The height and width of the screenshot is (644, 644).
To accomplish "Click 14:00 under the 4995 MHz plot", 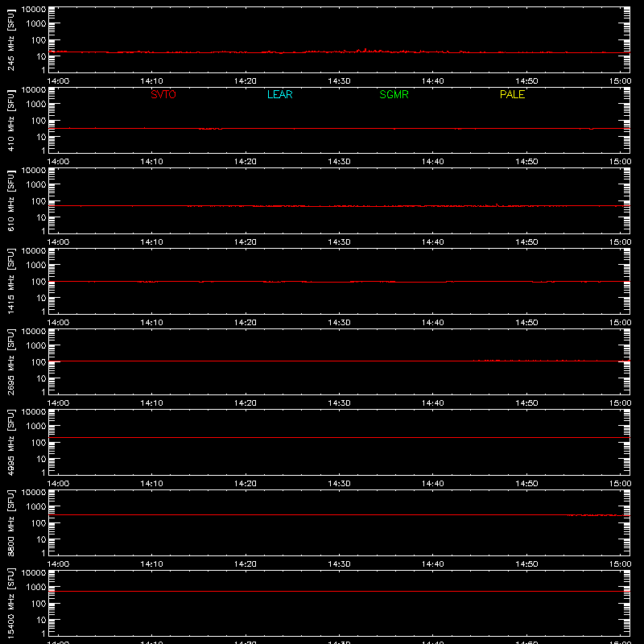I will (58, 484).
